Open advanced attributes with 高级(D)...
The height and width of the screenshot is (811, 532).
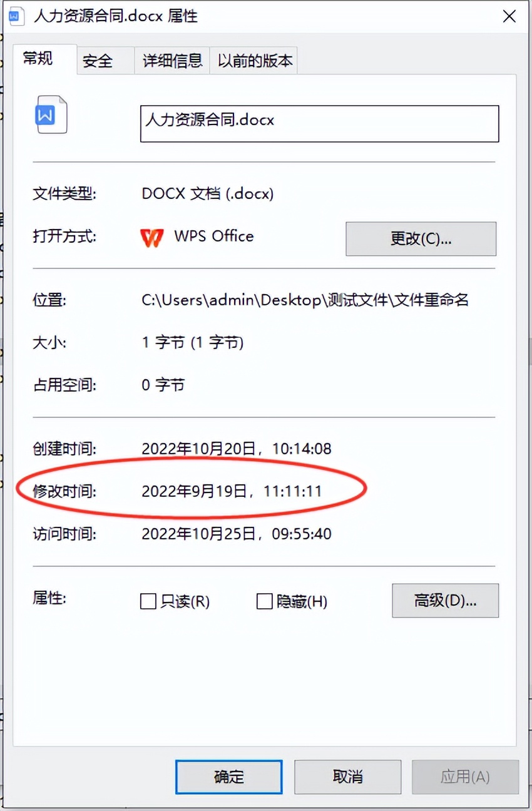tap(445, 601)
